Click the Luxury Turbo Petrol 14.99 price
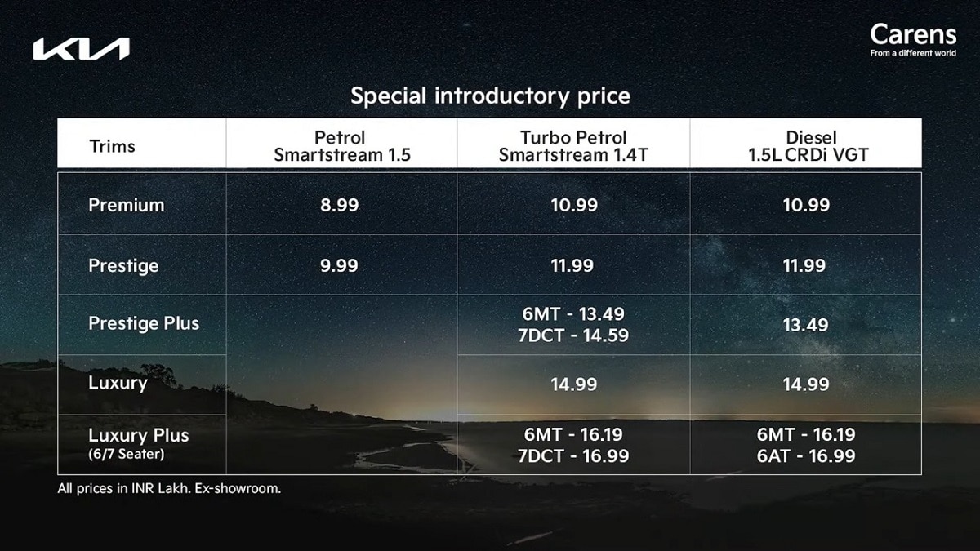Image resolution: width=980 pixels, height=551 pixels. point(573,384)
